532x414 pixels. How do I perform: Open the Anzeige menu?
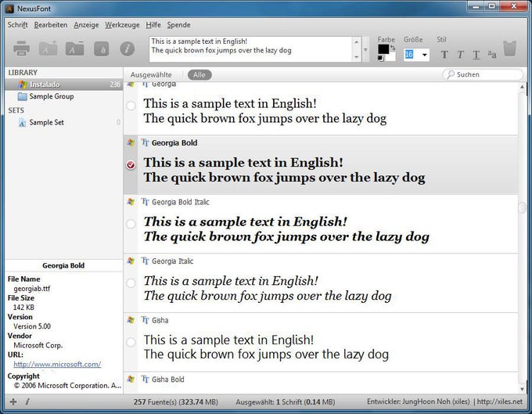pos(86,25)
